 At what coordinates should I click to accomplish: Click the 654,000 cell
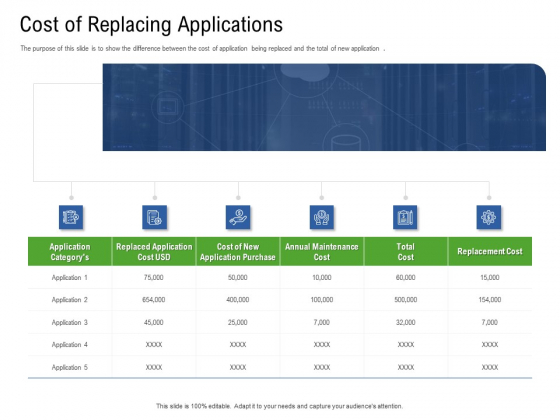tap(154, 300)
